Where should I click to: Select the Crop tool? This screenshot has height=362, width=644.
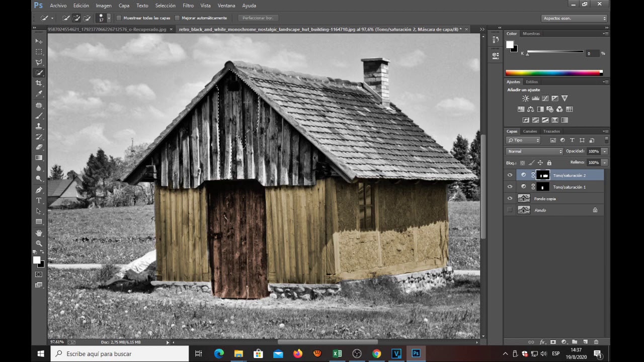(39, 83)
